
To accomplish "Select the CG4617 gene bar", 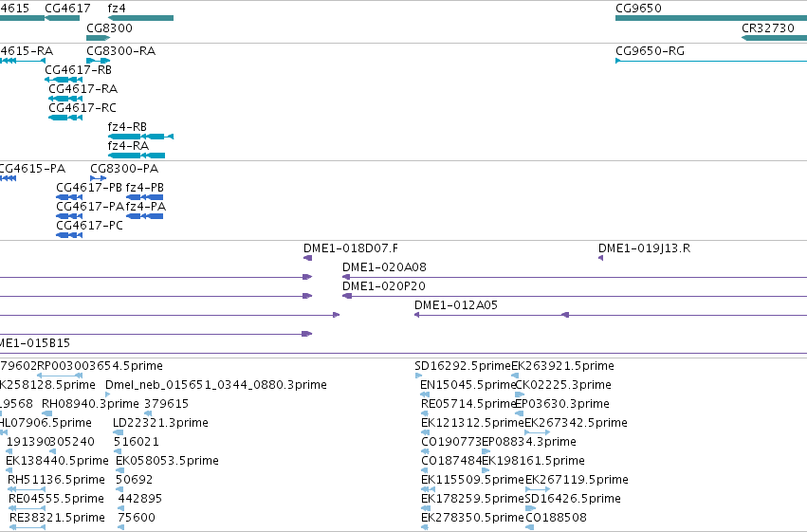I will point(63,19).
